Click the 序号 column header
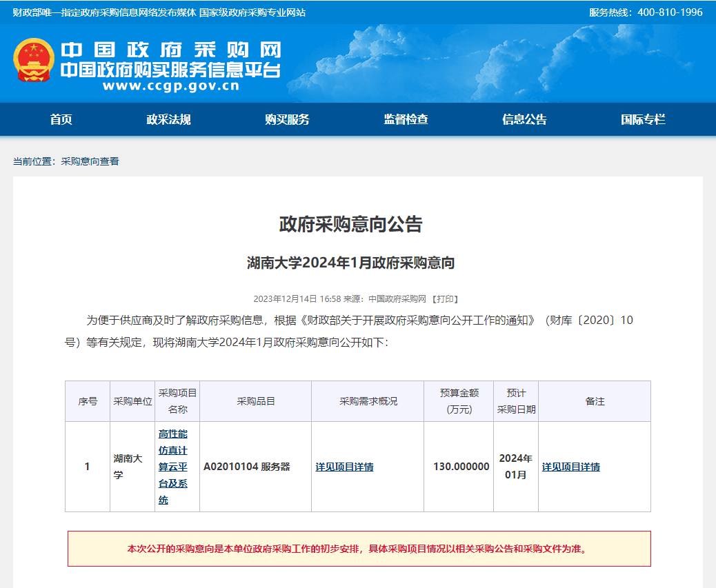The image size is (716, 588). coord(88,401)
